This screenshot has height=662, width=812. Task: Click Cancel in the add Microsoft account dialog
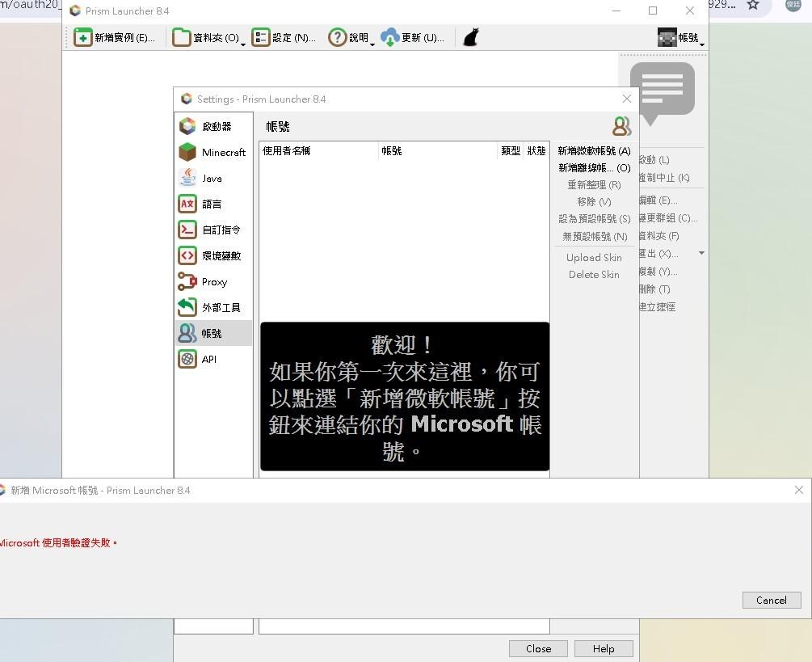coord(772,600)
